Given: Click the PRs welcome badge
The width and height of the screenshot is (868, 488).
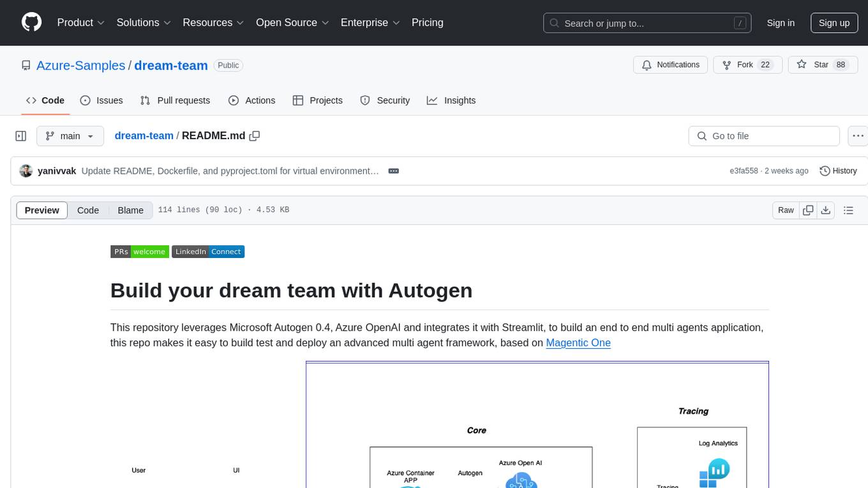Looking at the screenshot, I should click(x=140, y=252).
